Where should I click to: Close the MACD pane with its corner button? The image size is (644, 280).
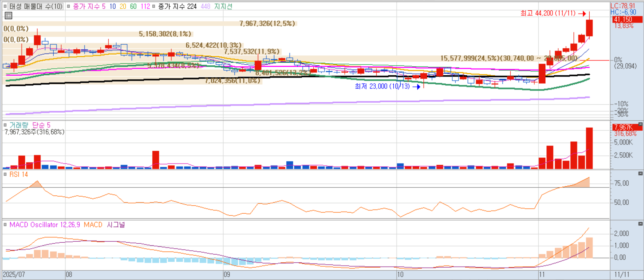point(640,224)
